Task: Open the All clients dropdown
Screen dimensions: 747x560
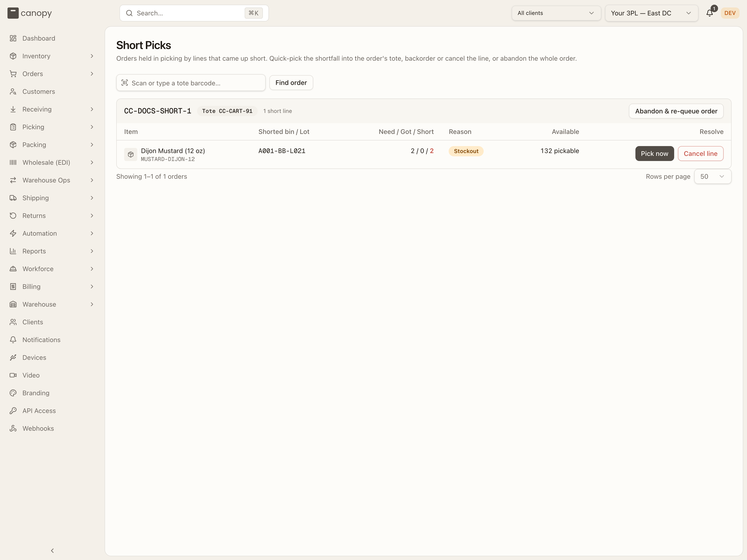Action: [556, 13]
